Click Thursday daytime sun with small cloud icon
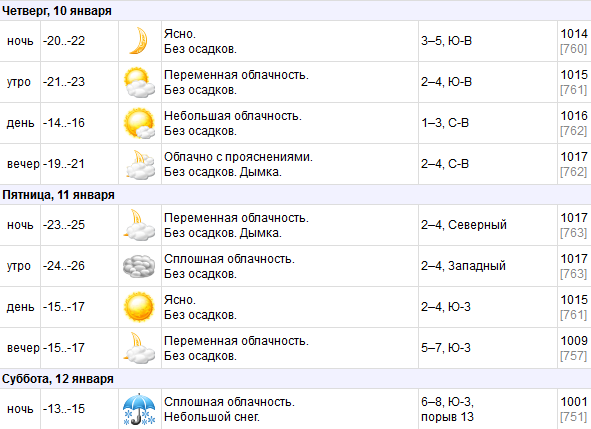The height and width of the screenshot is (429, 591). tap(139, 123)
